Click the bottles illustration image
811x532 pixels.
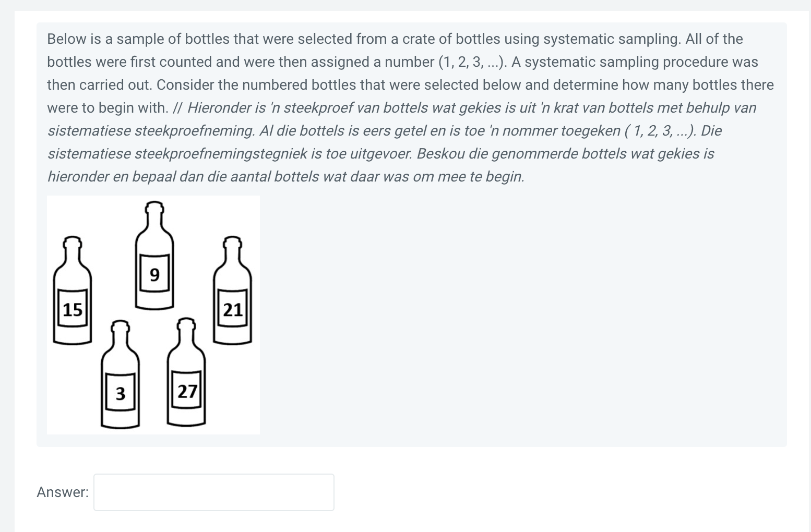pyautogui.click(x=153, y=314)
